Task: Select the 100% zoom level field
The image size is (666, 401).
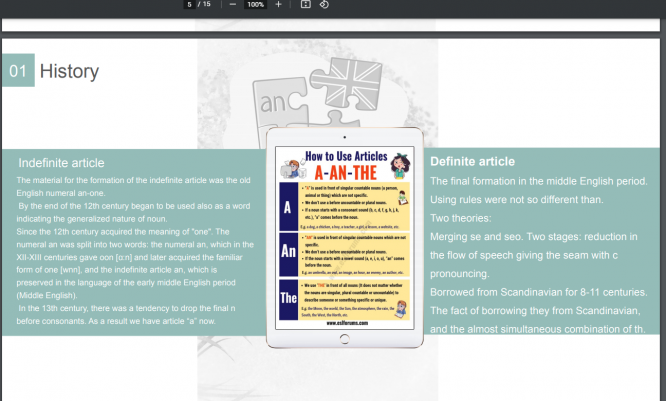Action: [x=255, y=4]
